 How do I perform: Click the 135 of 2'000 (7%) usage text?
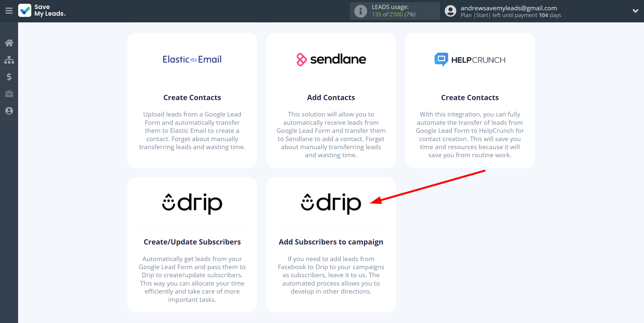pos(394,15)
